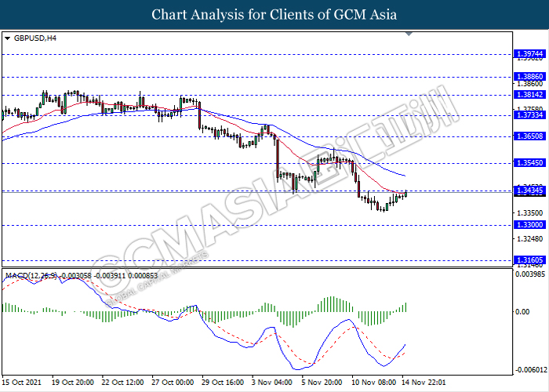
Task: Click the 15 Oct 2021 date label
Action: point(21,383)
